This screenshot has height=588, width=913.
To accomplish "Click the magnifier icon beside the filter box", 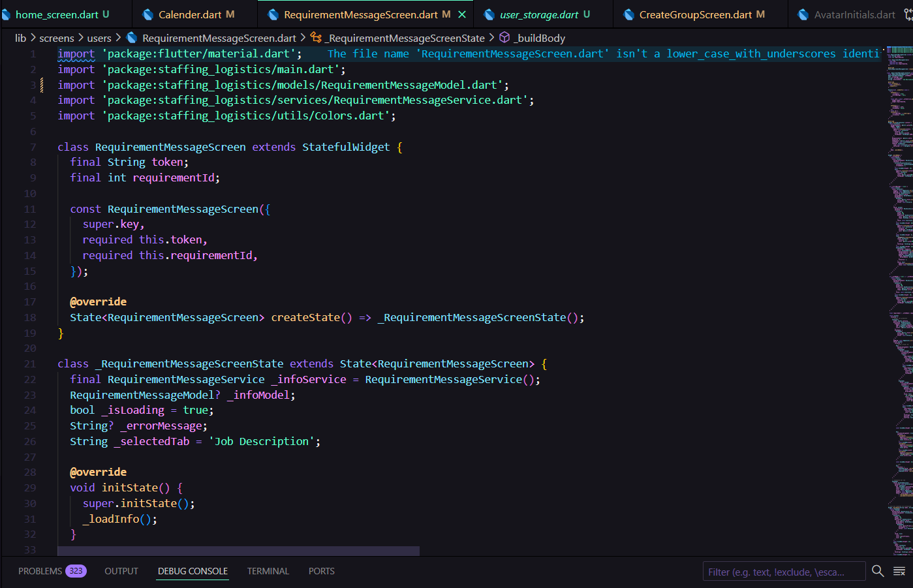I will click(878, 572).
